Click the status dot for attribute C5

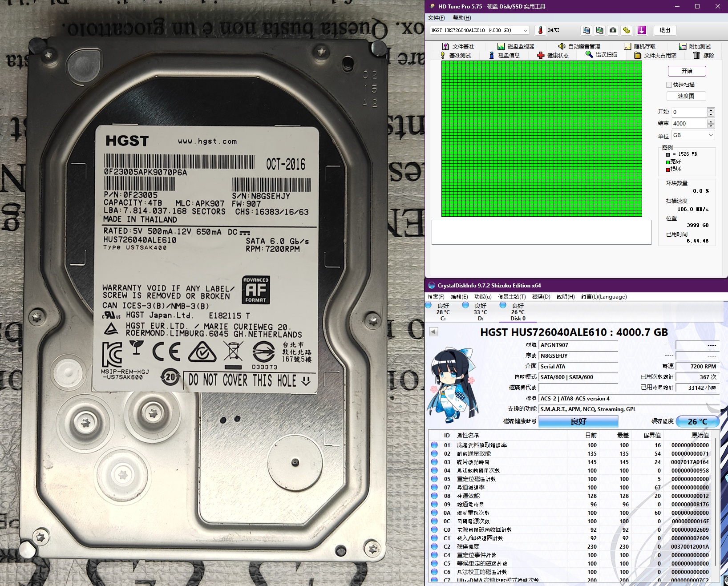tap(434, 563)
